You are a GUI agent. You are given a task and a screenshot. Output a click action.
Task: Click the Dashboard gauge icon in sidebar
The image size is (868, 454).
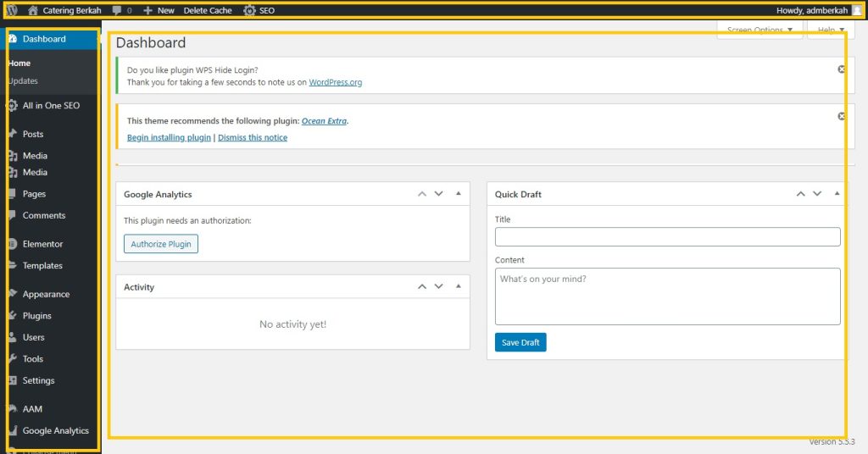point(13,39)
